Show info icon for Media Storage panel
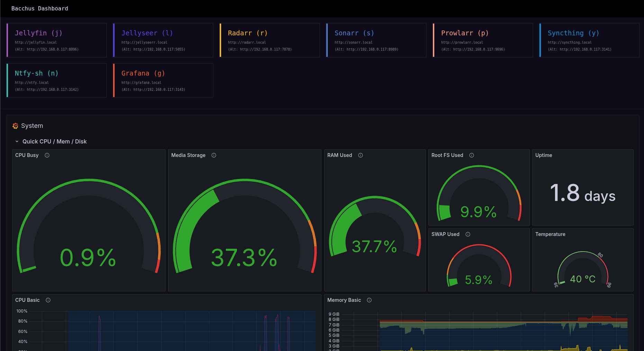Image resolution: width=644 pixels, height=351 pixels. [214, 155]
